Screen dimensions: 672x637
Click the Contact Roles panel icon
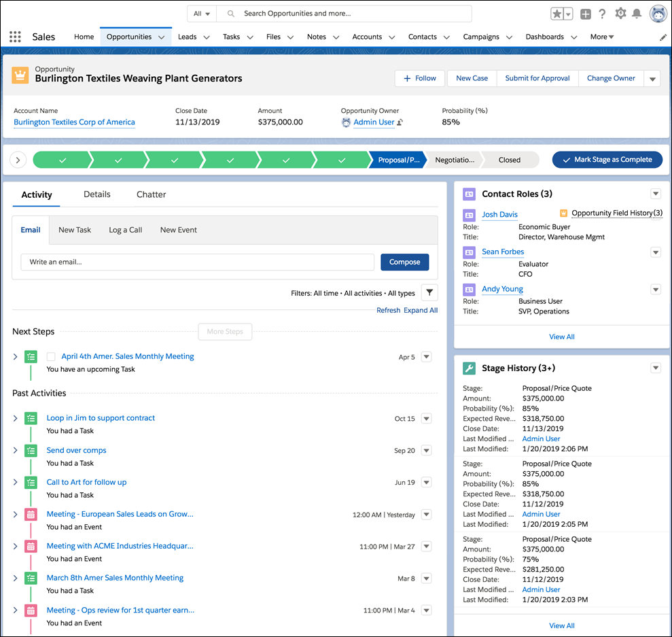coord(470,194)
